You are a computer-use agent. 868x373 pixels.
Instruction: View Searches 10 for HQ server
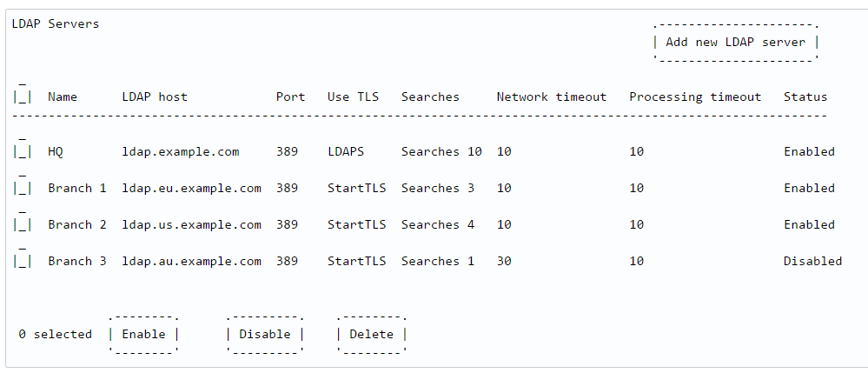(x=441, y=152)
